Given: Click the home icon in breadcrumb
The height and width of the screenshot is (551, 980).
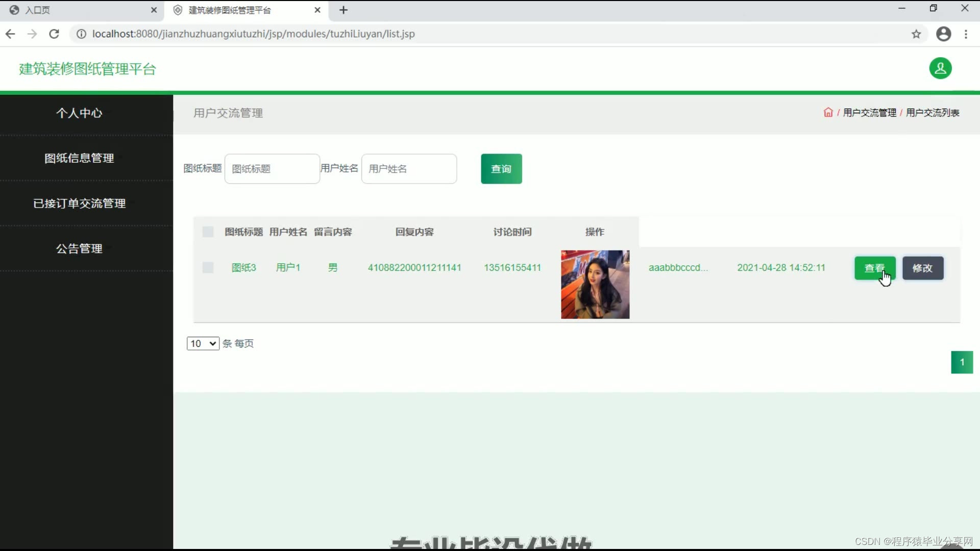Looking at the screenshot, I should click(828, 113).
